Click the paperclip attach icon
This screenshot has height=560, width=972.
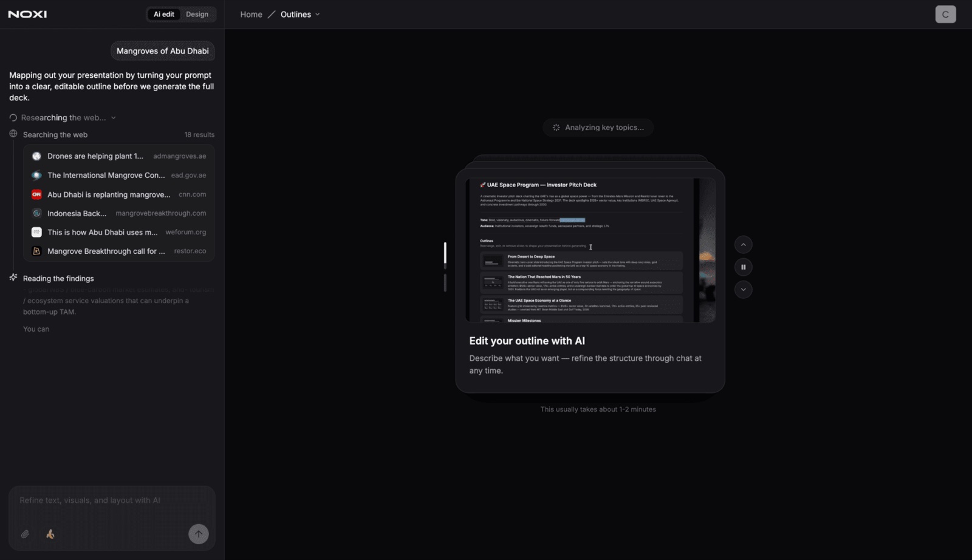pyautogui.click(x=25, y=534)
